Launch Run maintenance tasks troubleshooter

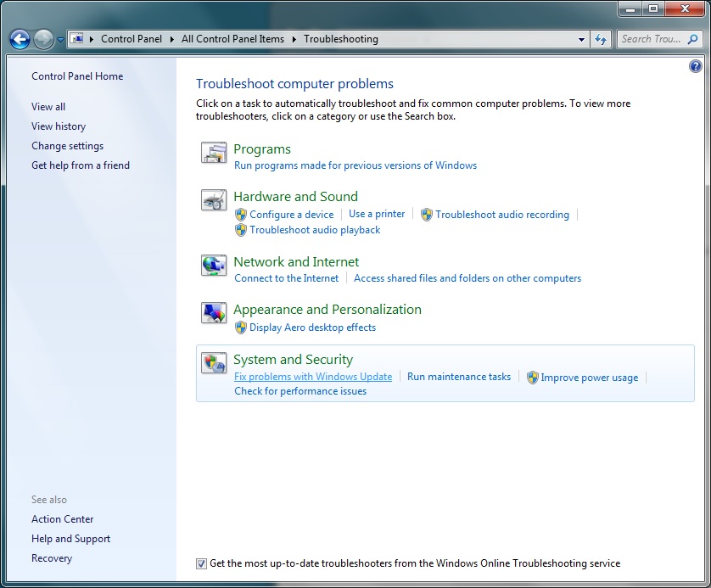tap(459, 377)
